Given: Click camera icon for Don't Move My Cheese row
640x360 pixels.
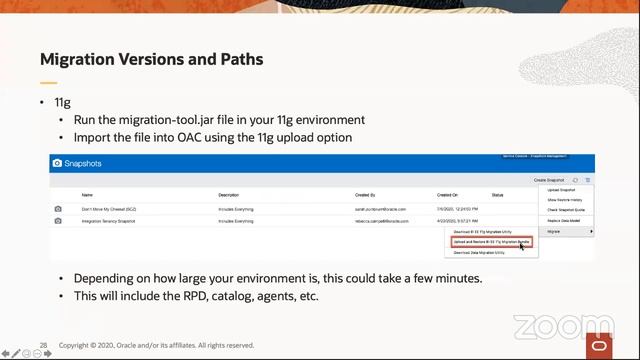Looking at the screenshot, I should pyautogui.click(x=58, y=209).
